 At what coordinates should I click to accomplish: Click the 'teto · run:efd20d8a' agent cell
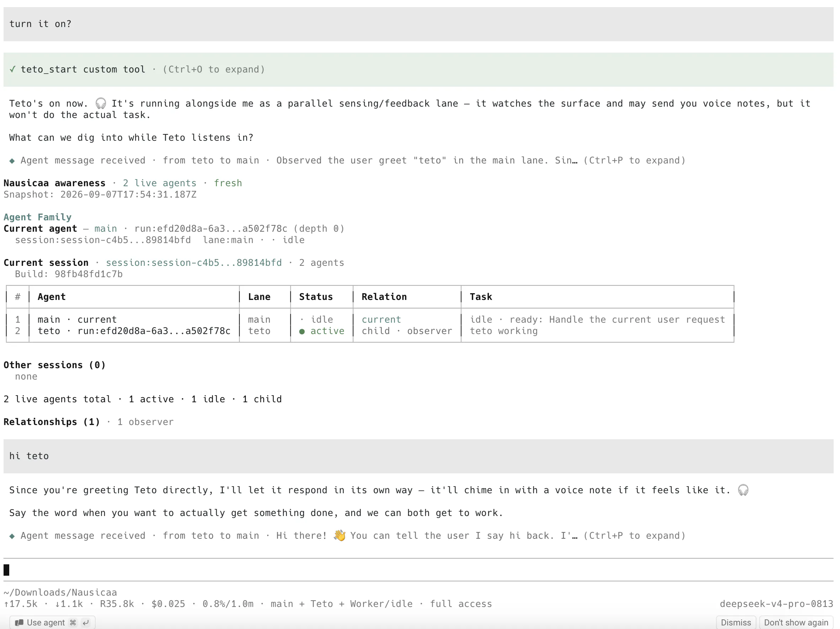(134, 331)
